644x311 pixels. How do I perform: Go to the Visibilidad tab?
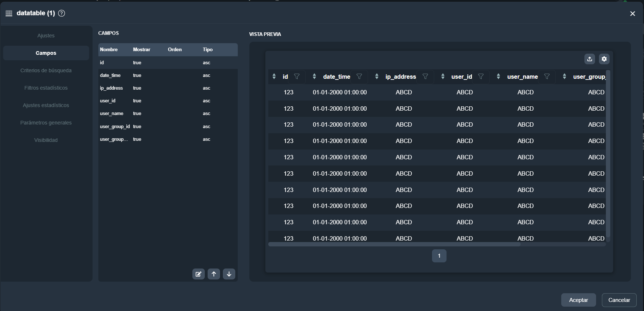[x=46, y=140]
